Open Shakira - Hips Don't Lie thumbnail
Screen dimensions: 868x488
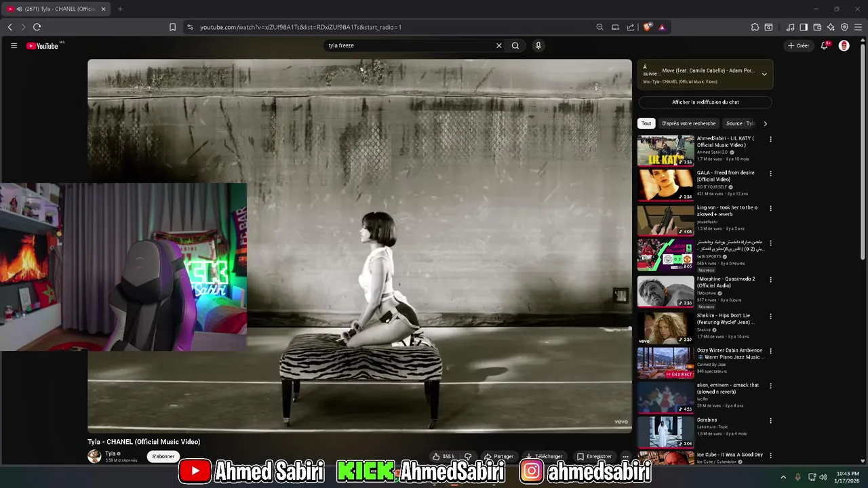(x=666, y=327)
